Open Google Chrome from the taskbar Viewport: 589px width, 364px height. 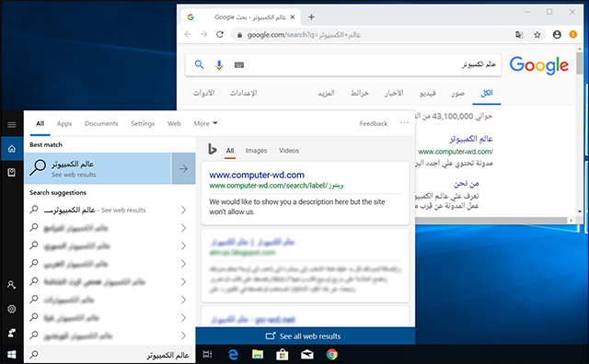(331, 354)
